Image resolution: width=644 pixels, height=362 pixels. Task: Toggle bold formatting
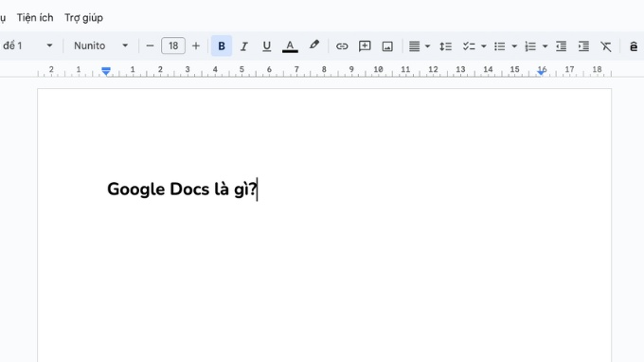[222, 45]
